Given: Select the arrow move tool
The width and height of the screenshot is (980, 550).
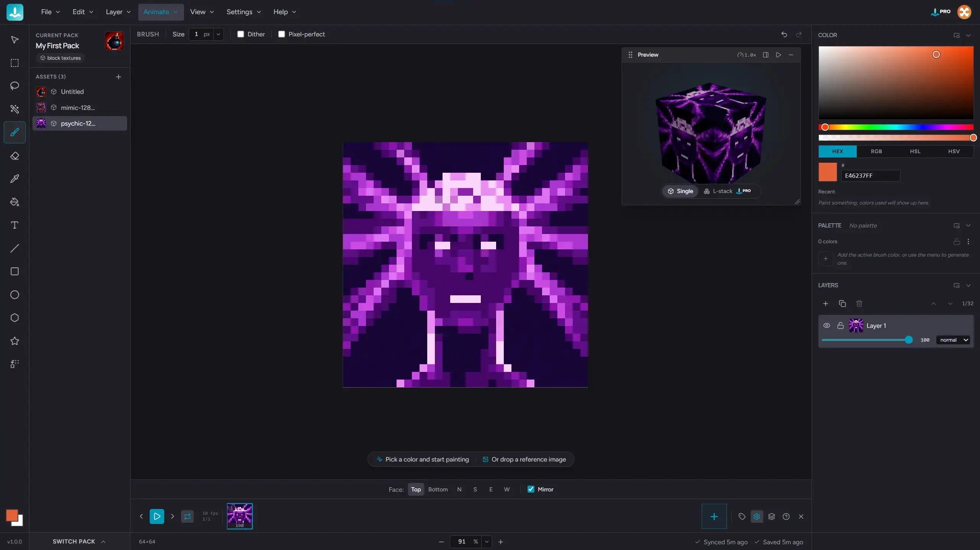Looking at the screenshot, I should point(15,40).
